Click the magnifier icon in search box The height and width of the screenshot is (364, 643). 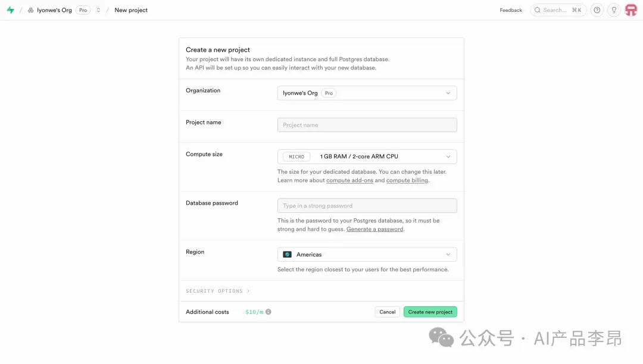click(537, 10)
